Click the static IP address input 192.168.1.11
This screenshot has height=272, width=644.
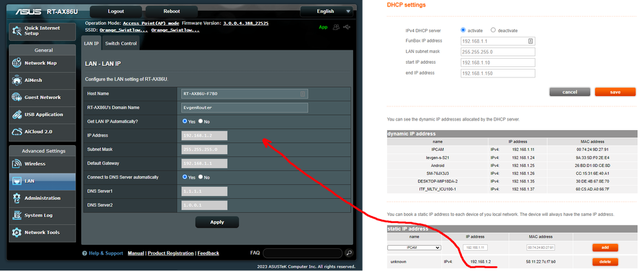tap(475, 248)
